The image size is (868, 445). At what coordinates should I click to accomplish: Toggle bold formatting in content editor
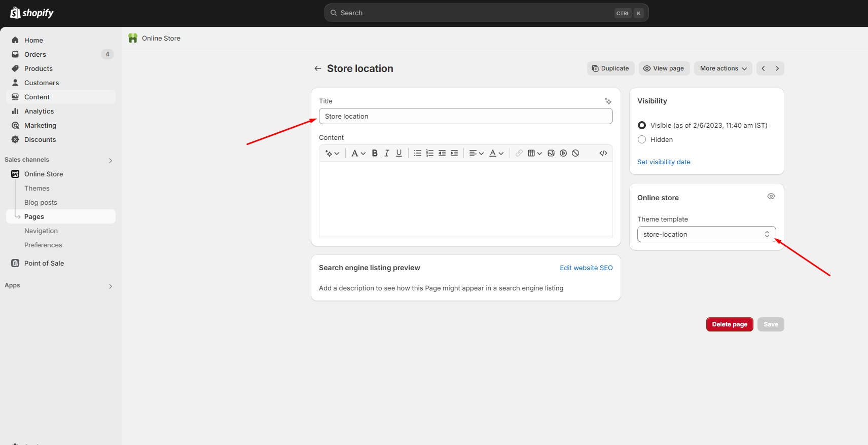(x=375, y=153)
